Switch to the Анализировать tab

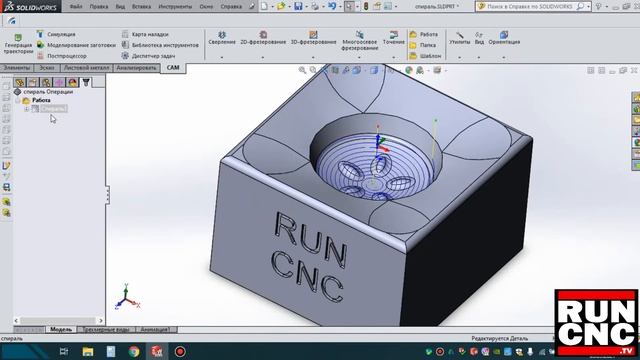tap(136, 68)
